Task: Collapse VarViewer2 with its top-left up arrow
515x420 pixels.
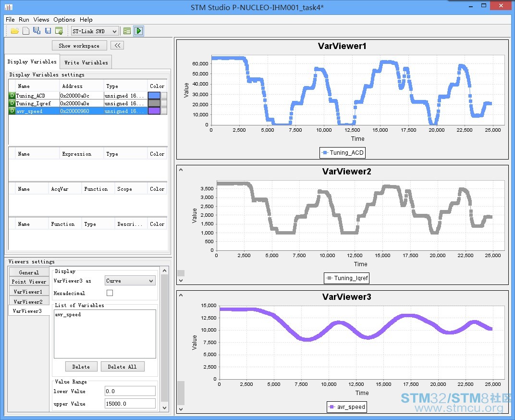Action: (x=181, y=170)
